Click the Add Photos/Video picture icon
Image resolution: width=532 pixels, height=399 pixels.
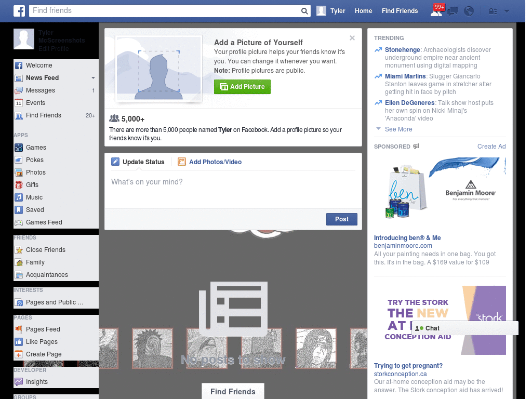[182, 162]
